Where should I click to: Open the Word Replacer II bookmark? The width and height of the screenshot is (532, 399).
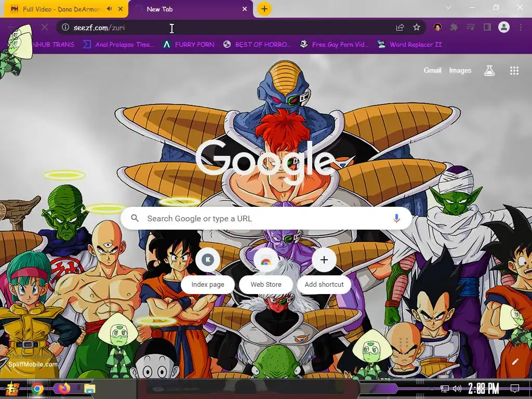[x=410, y=45]
